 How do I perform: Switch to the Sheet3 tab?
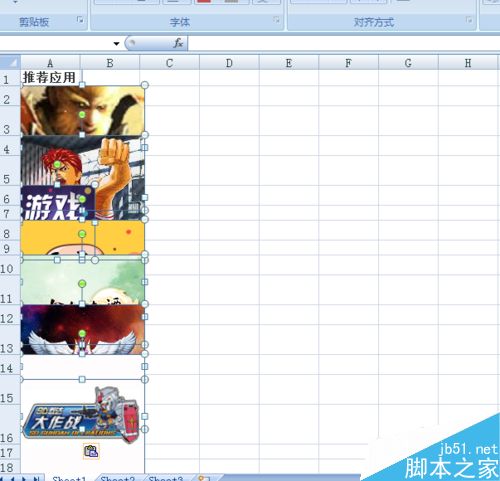click(166, 478)
